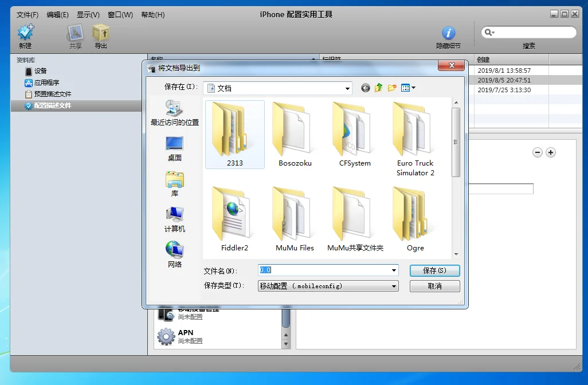The image size is (588, 385).
Task: Create a new folder in dialog
Action: pos(392,88)
